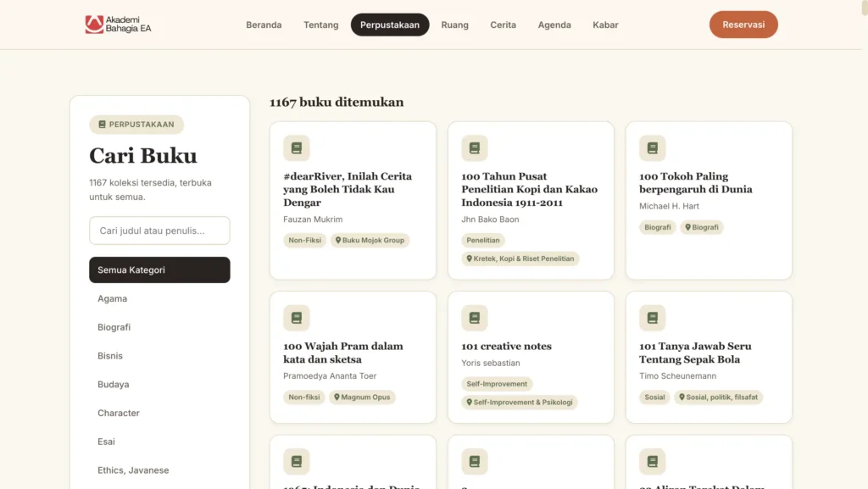Open the Tentang menu item
Screen dimensions: 868x489
coord(321,25)
